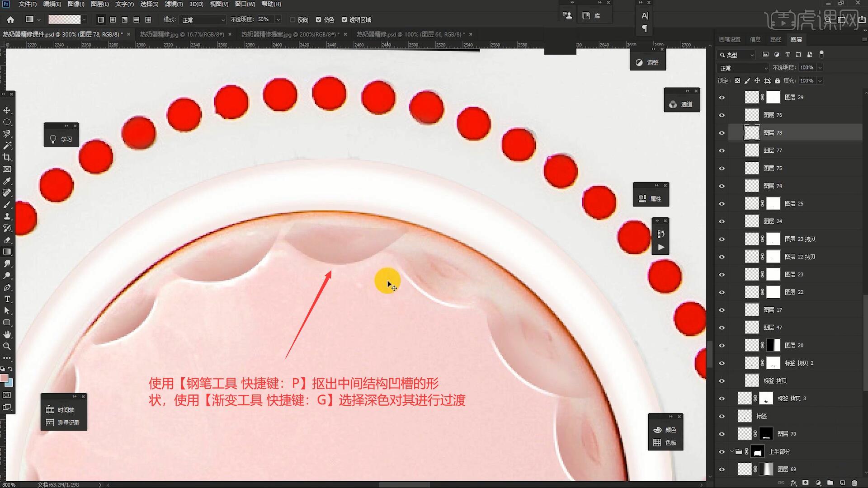
Task: Uncheck the 仿色 dither checkbox
Action: click(318, 19)
